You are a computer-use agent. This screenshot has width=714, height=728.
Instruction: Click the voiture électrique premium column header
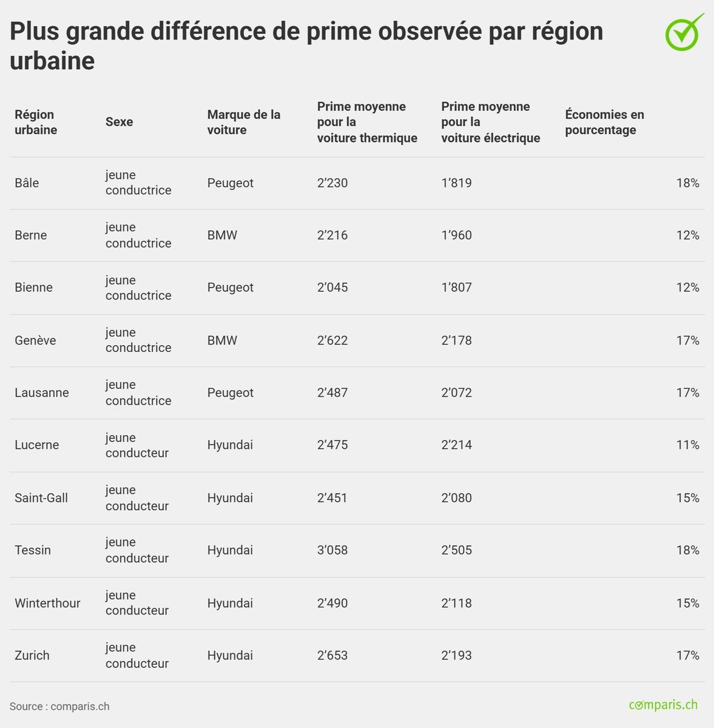tap(490, 122)
